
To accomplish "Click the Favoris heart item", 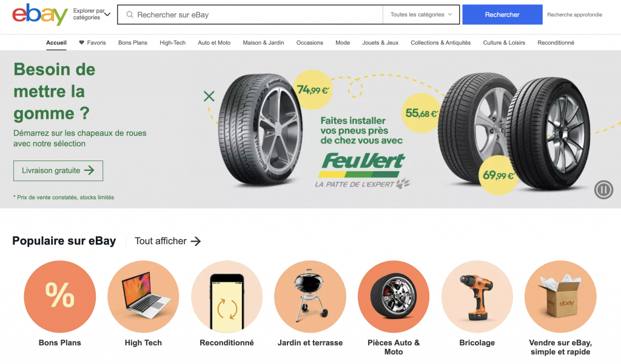I will pyautogui.click(x=92, y=43).
